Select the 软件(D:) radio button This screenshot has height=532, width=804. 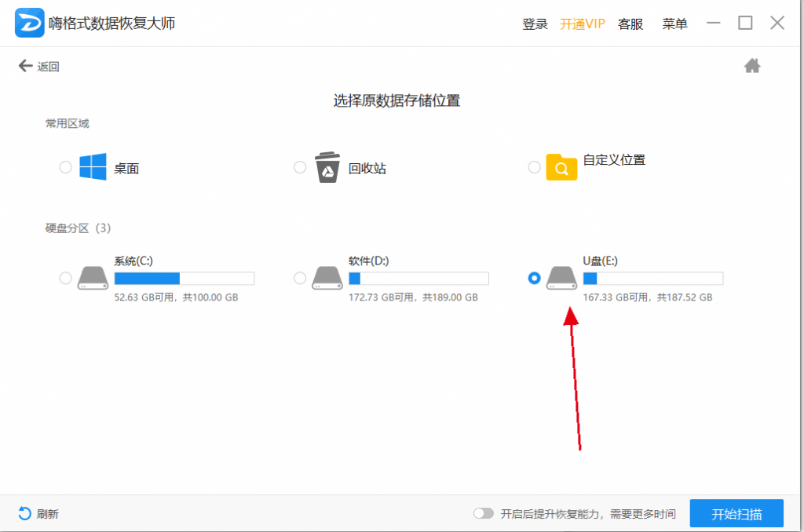(300, 278)
